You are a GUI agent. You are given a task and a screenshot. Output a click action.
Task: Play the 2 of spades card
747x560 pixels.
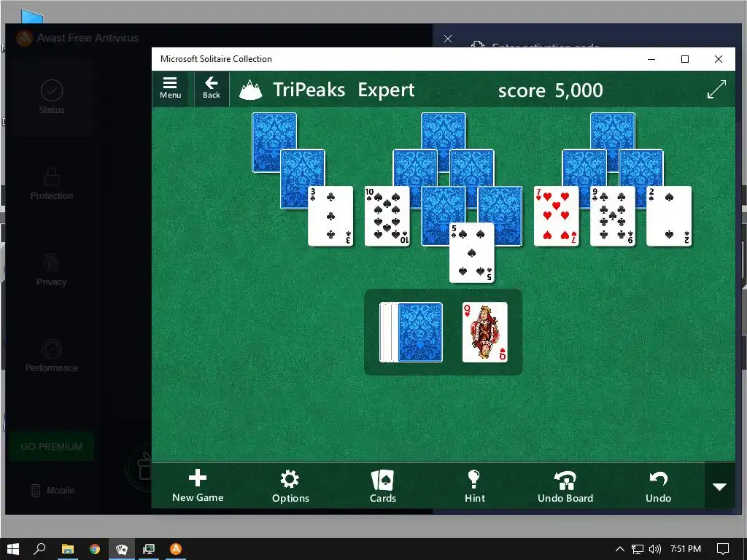[x=669, y=216]
